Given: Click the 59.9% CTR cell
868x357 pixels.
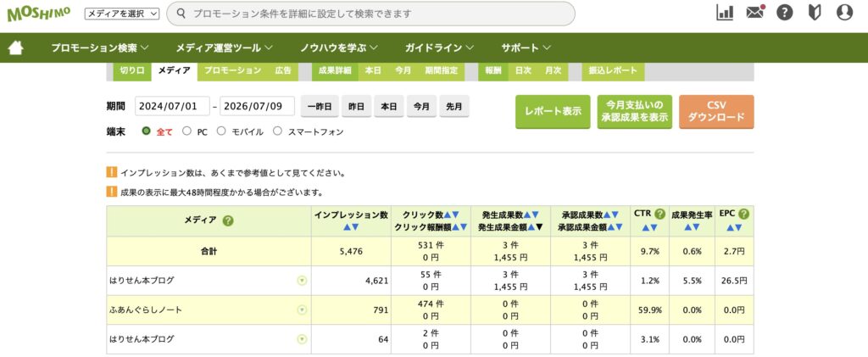Looking at the screenshot, I should (x=649, y=310).
